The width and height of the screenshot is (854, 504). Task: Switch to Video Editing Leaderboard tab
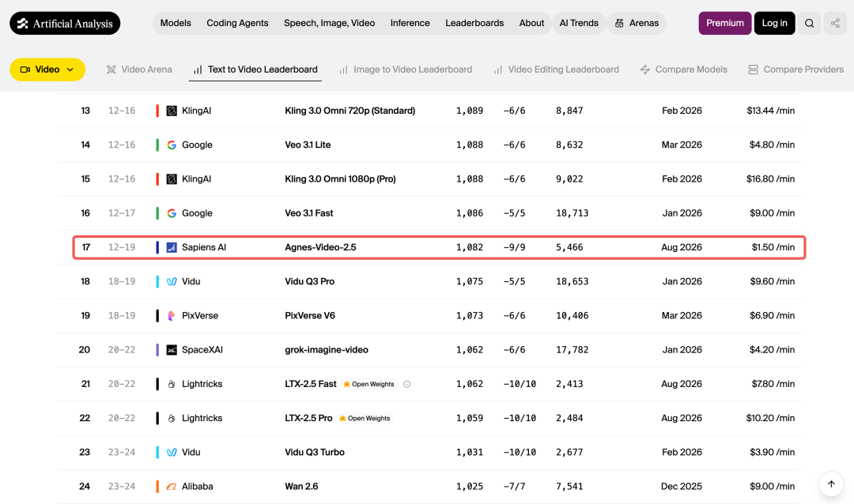[x=557, y=70]
